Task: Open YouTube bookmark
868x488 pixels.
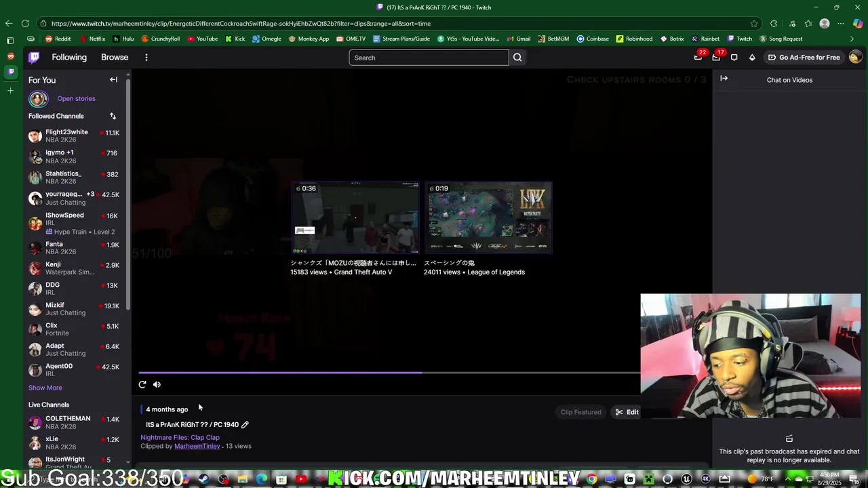Action: pos(203,39)
